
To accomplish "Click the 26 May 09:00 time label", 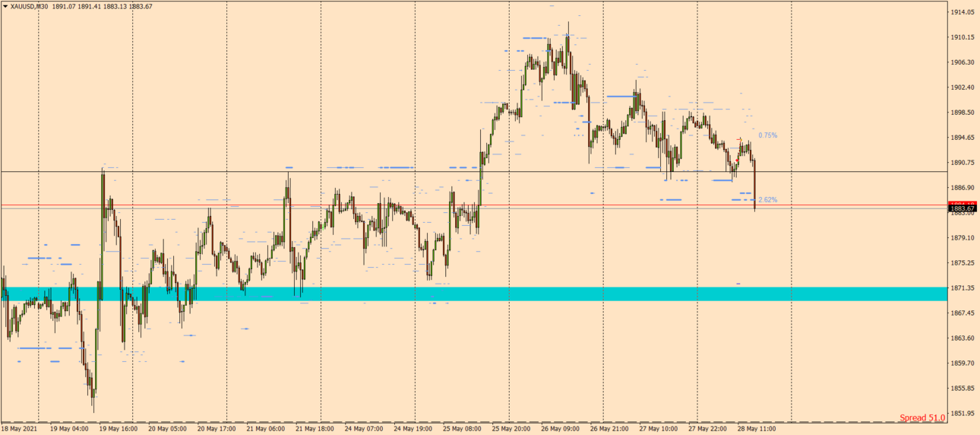I will point(561,429).
